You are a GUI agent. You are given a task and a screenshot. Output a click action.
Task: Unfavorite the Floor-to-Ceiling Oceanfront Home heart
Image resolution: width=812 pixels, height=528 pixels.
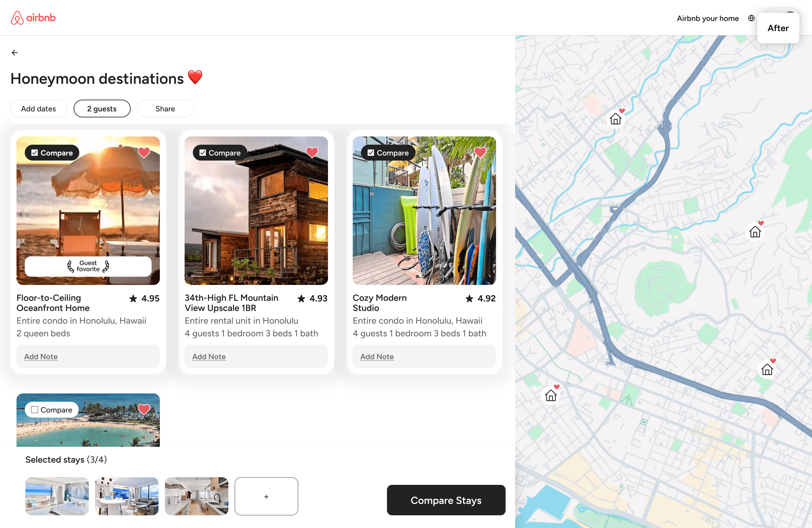(144, 152)
